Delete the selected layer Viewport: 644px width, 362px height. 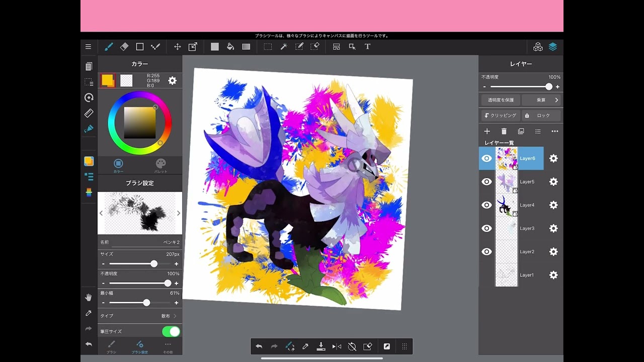coord(504,131)
